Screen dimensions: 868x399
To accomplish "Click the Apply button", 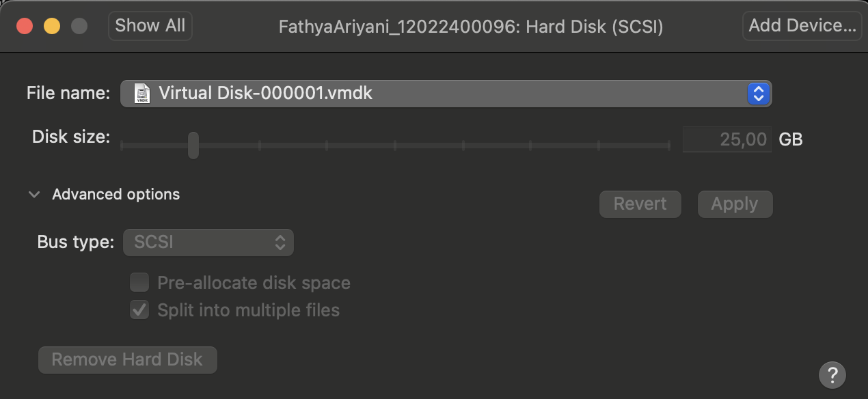I will pyautogui.click(x=735, y=204).
